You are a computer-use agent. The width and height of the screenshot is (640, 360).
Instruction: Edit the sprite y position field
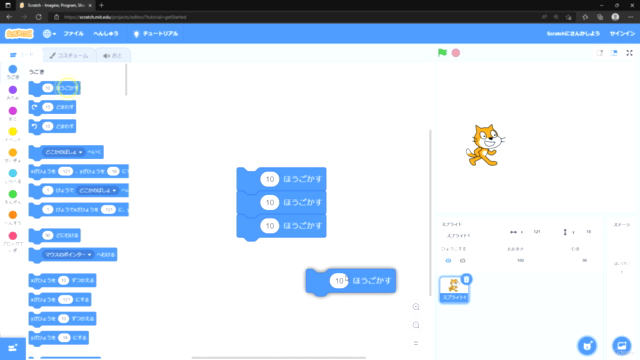589,232
